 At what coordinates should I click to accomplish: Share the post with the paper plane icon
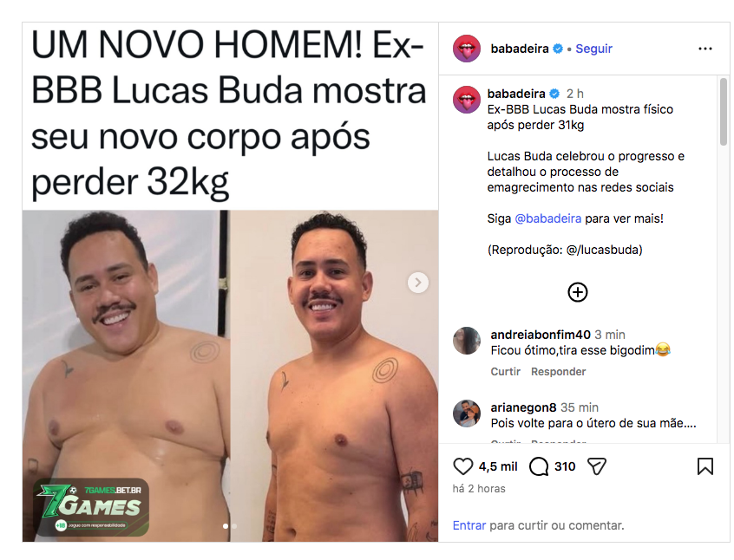coord(597,466)
